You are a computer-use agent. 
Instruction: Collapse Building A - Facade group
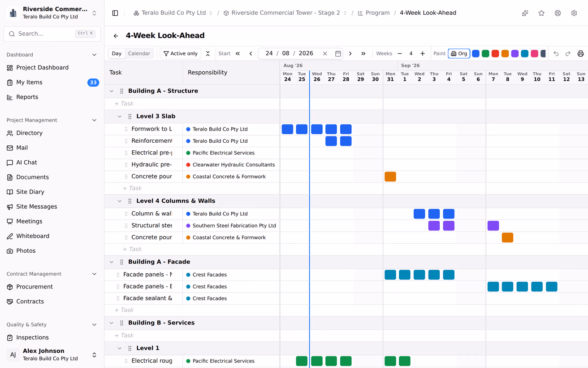click(112, 262)
